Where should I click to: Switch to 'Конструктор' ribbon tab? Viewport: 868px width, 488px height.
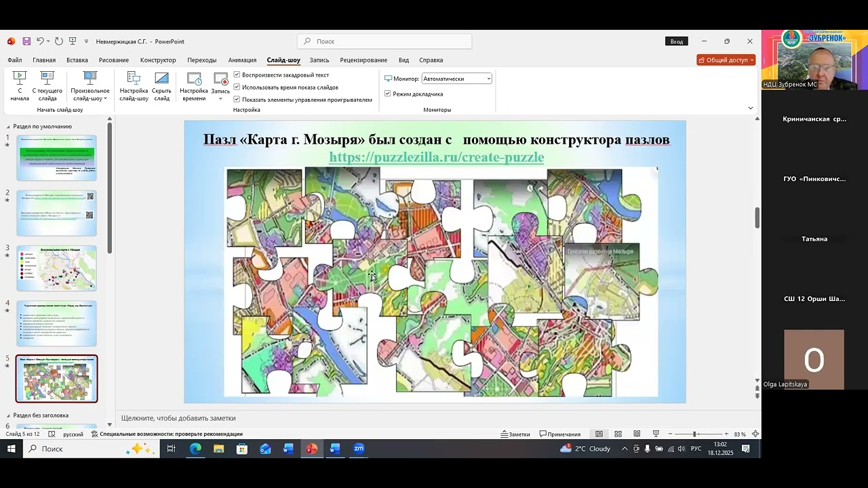tap(158, 60)
